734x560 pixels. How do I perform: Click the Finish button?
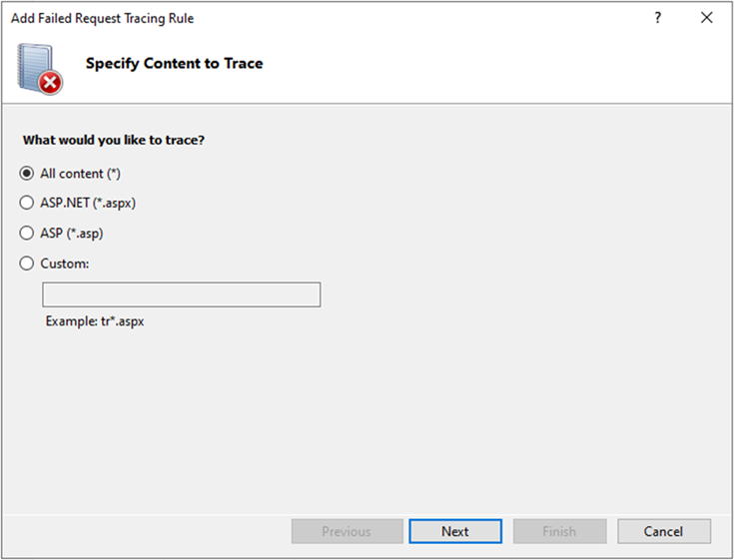pos(559,531)
